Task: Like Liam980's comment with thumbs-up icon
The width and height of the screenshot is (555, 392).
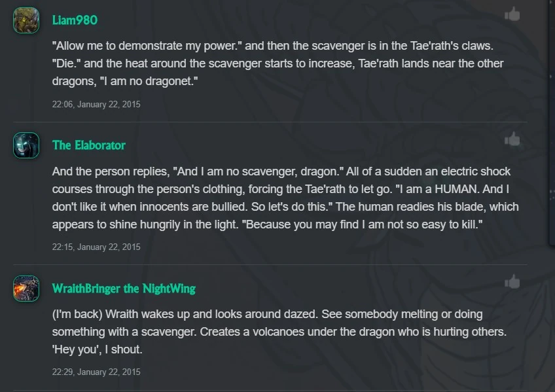Action: 512,14
